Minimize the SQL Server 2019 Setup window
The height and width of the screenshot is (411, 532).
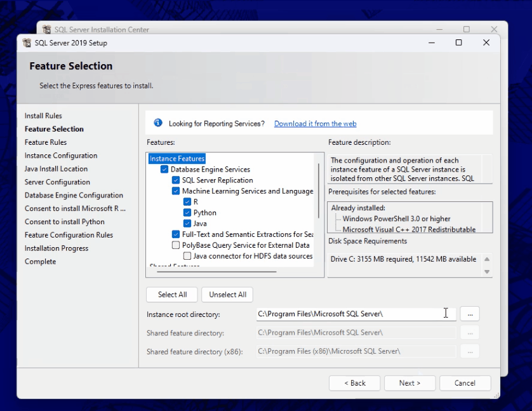[430, 43]
